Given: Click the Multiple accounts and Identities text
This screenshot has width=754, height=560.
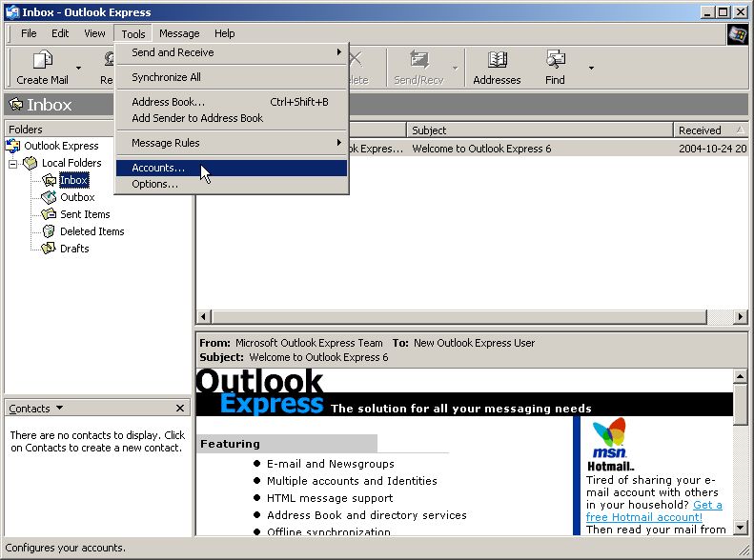Looking at the screenshot, I should 352,481.
